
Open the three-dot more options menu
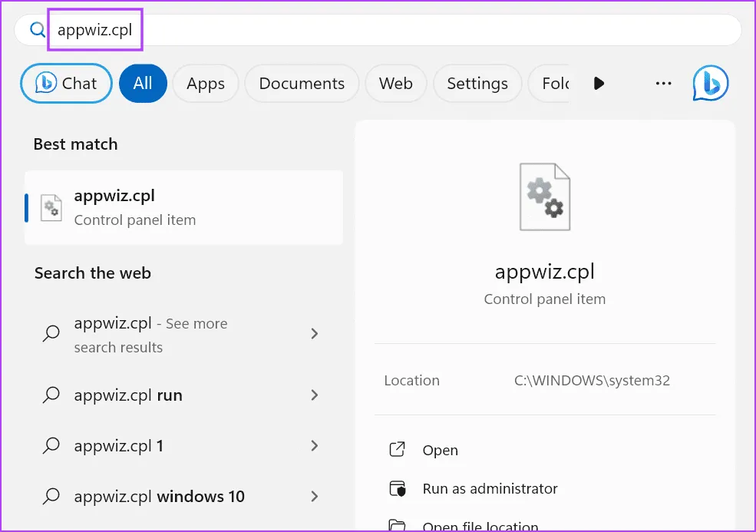[x=663, y=83]
